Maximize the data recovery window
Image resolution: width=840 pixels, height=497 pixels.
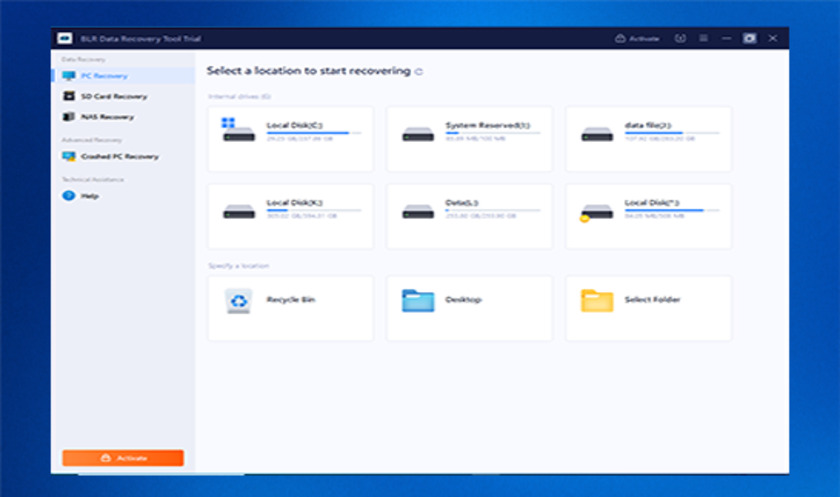(x=749, y=38)
